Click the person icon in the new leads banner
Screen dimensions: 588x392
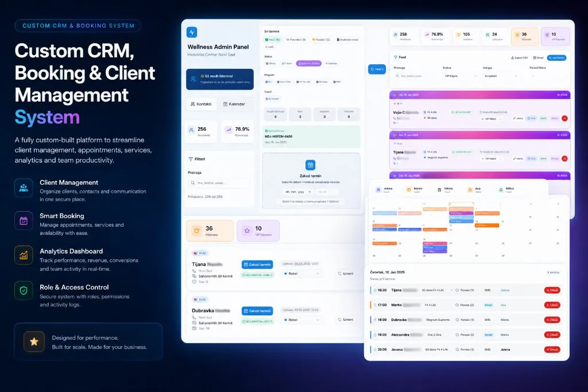[193, 79]
